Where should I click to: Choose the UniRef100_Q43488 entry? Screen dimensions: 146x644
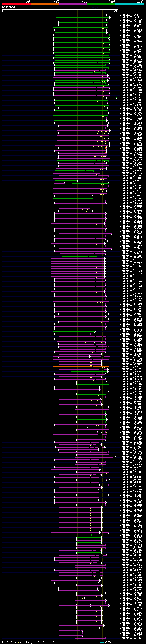pos(131,143)
